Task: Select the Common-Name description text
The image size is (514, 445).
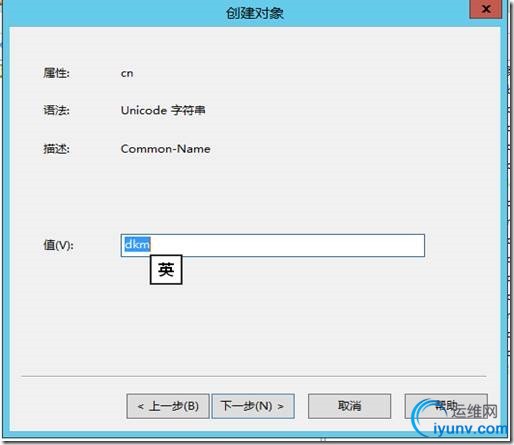Action: pos(165,149)
